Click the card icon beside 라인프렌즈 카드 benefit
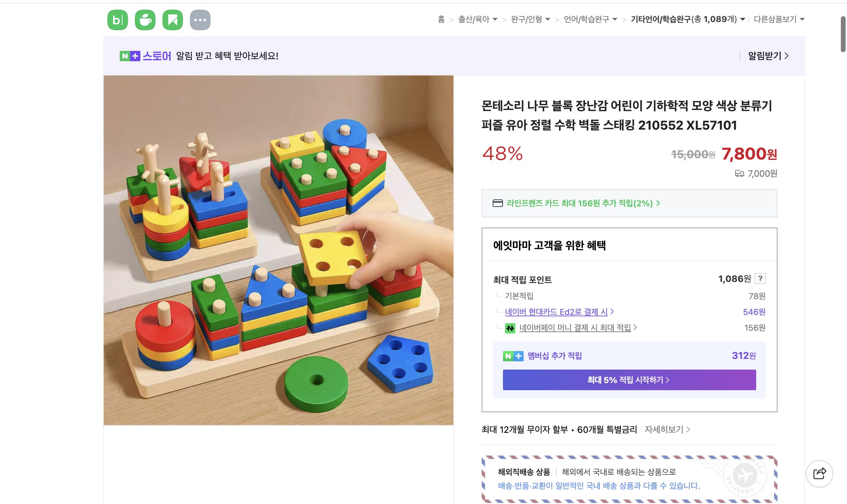Viewport: 847px width, 504px height. (x=498, y=203)
